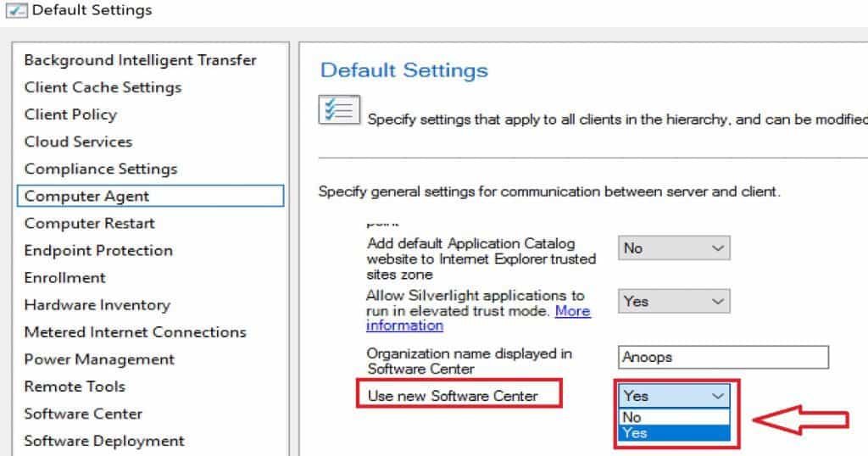Show Computer Restart settings

(x=90, y=223)
